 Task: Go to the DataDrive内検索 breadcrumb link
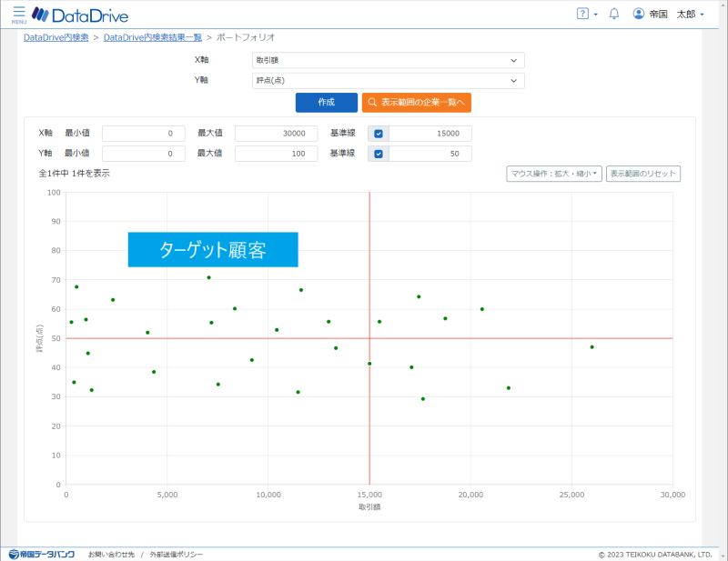click(x=56, y=37)
